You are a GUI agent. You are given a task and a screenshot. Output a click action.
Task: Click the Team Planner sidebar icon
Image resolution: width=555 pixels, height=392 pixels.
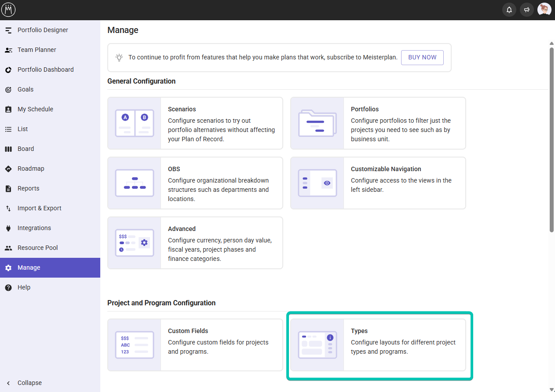(8, 50)
